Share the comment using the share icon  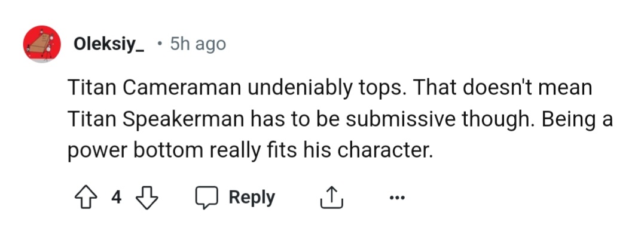331,197
